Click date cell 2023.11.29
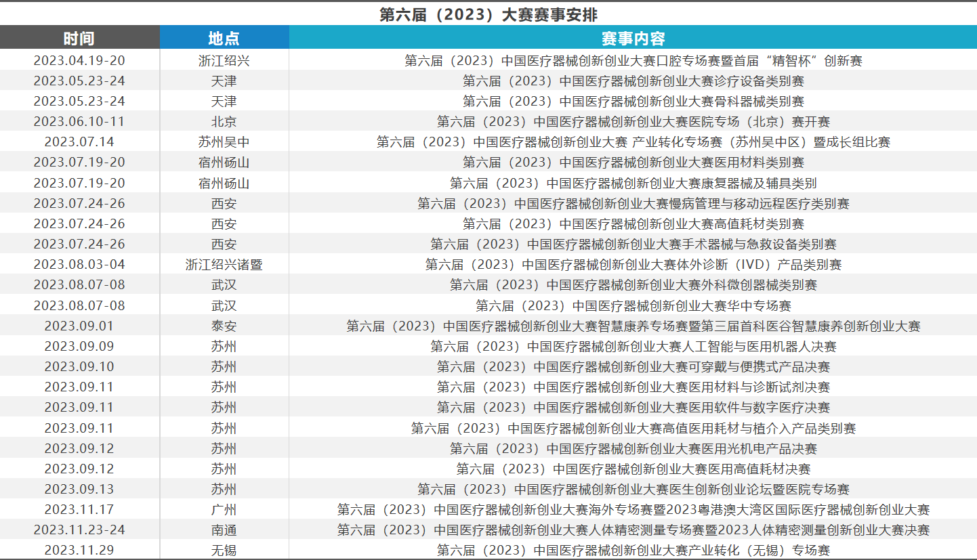 79,550
